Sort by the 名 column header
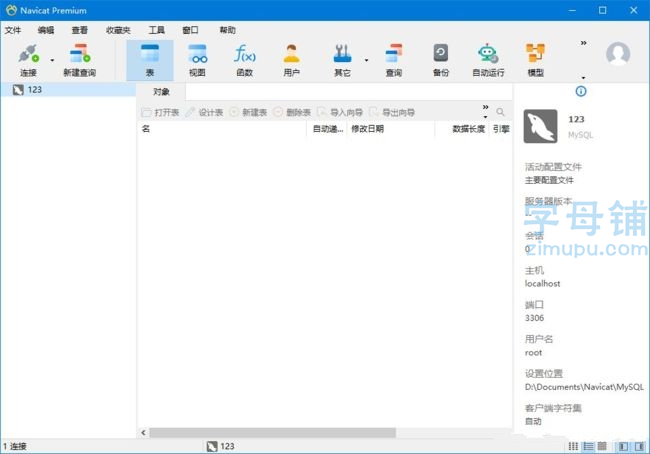The image size is (650, 454). [222, 129]
